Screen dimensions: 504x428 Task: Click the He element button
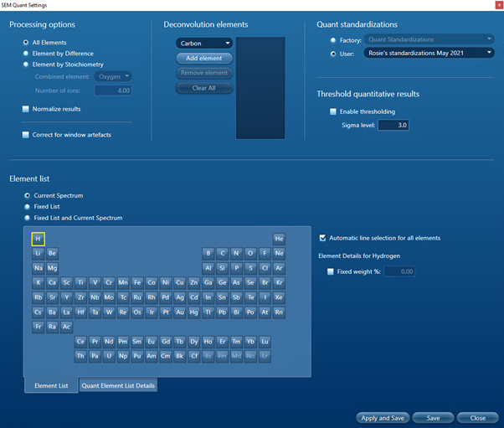(x=279, y=239)
